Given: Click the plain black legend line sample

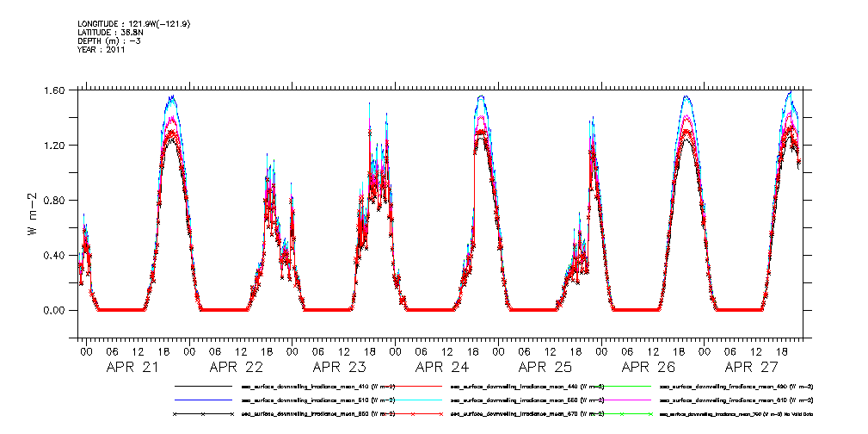Looking at the screenshot, I should [x=203, y=386].
